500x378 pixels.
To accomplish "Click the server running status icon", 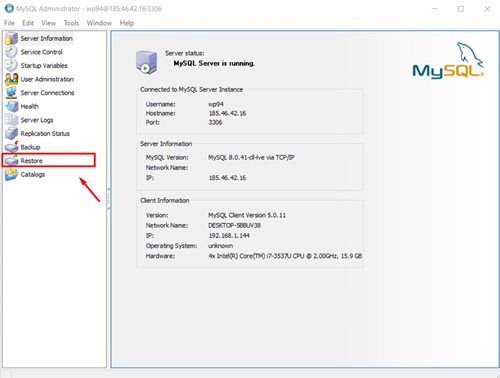I will [x=146, y=62].
